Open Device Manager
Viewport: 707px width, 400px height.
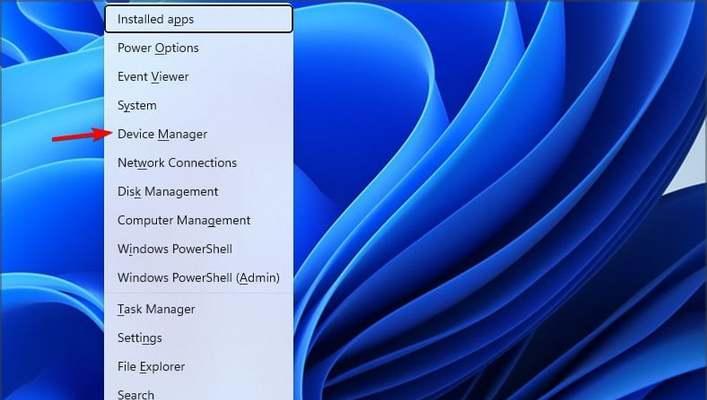[199, 134]
